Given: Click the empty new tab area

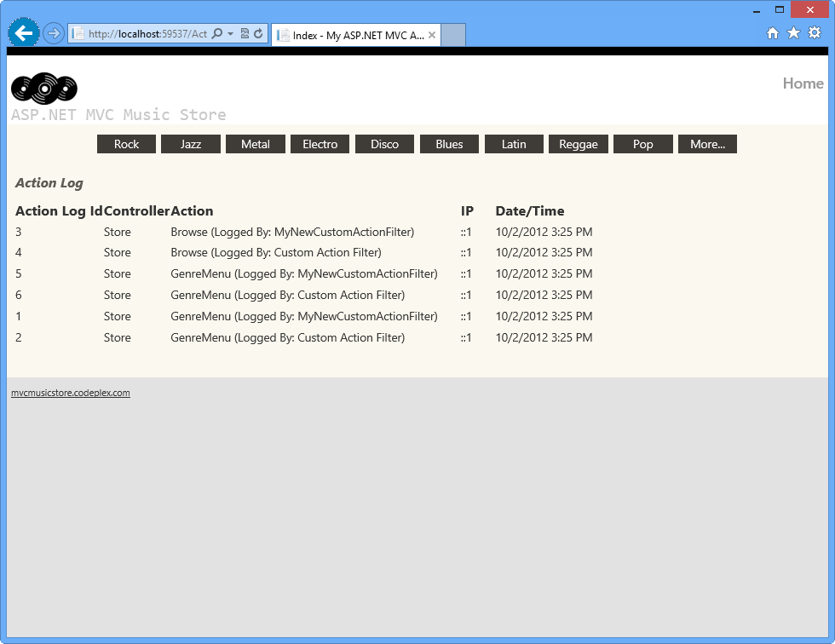Looking at the screenshot, I should click(x=452, y=34).
